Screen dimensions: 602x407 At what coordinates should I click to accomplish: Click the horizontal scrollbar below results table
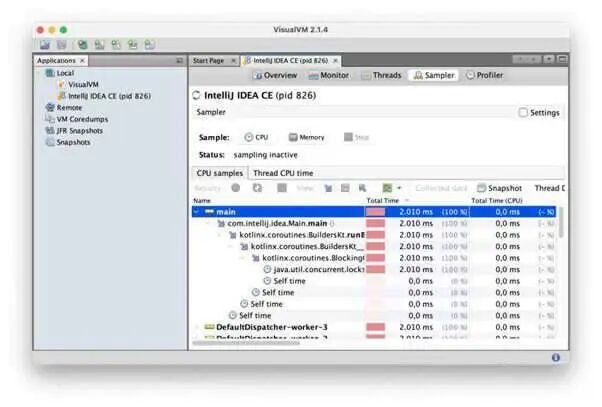[246, 342]
